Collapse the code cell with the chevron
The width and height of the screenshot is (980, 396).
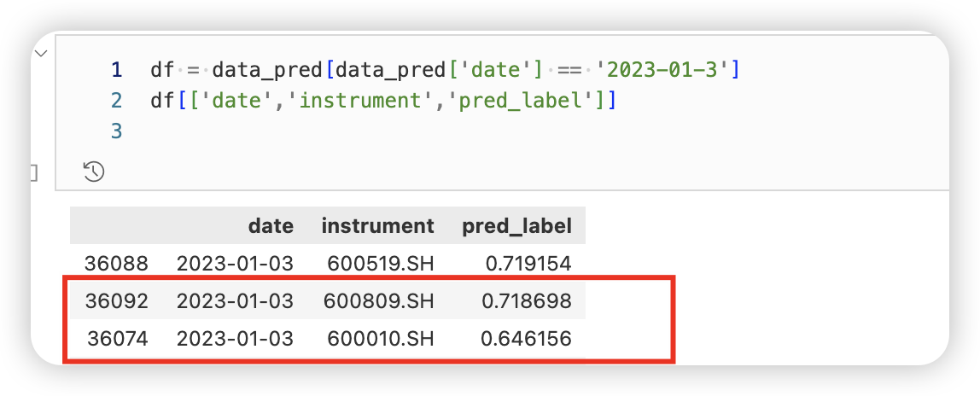coord(40,54)
